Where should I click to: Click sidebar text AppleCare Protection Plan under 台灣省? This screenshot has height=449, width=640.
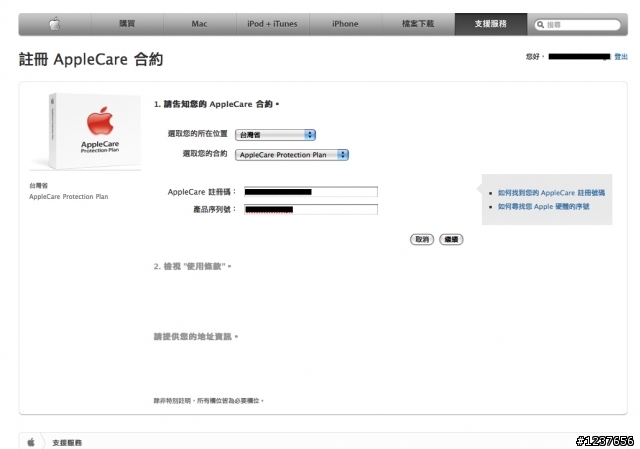(x=69, y=197)
